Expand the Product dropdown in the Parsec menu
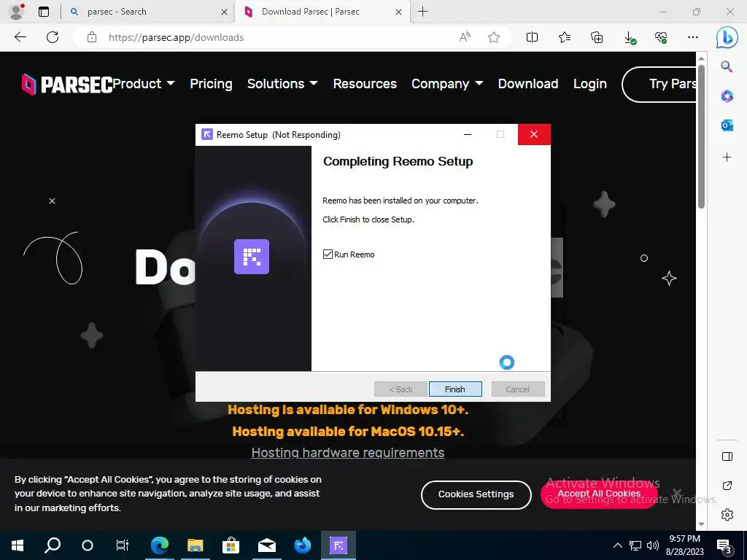 tap(144, 84)
